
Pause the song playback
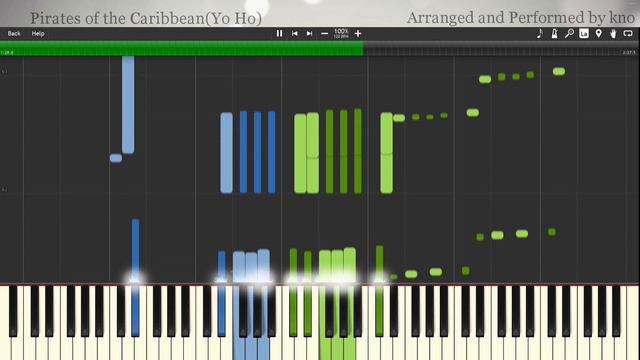[279, 33]
